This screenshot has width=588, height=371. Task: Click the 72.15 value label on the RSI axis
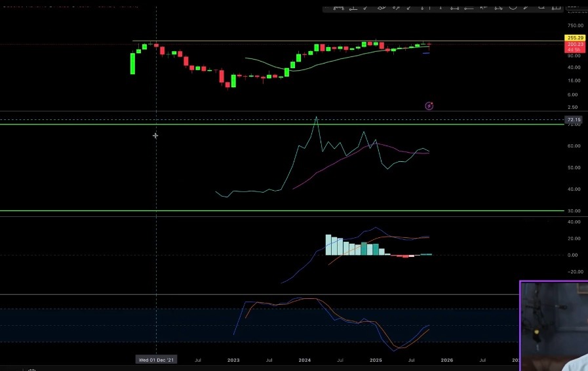click(574, 120)
